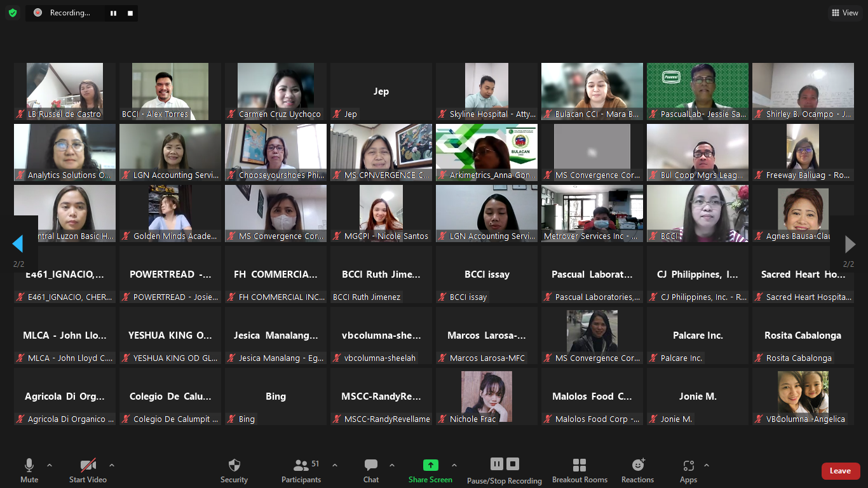868x488 pixels.
Task: Select LB Russel de Castro video tile
Action: pyautogui.click(x=65, y=91)
